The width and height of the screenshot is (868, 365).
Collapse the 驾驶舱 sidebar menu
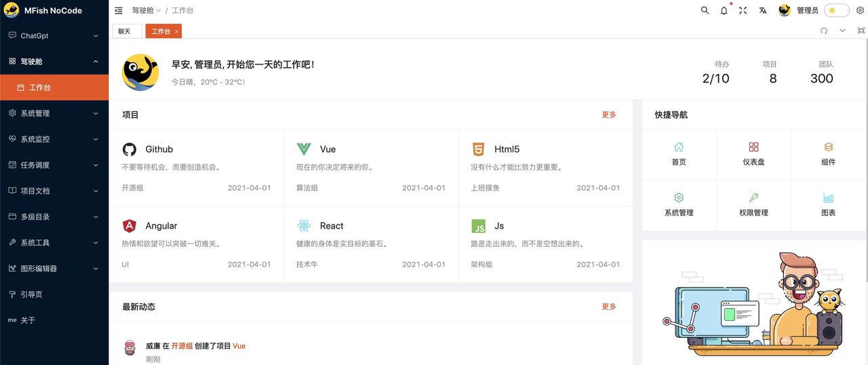[54, 61]
